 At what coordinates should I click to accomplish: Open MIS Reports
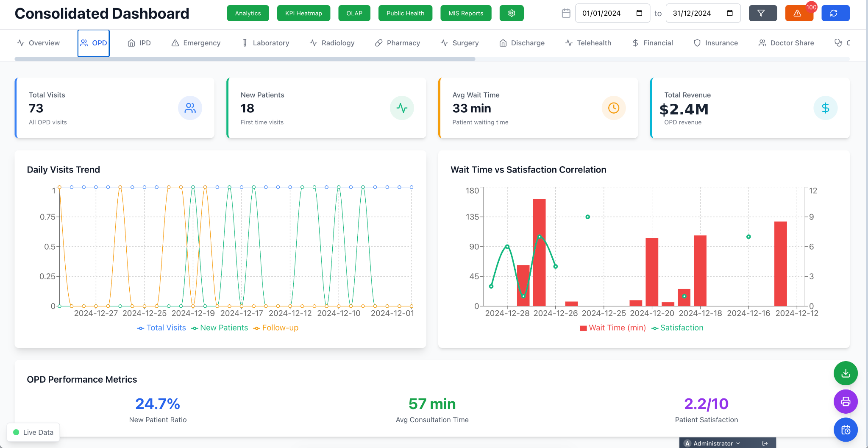466,13
